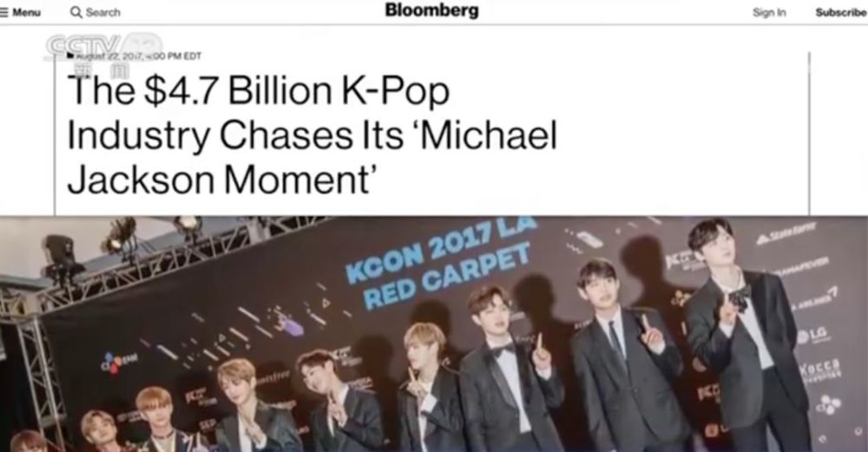Click the Subscribe button

(x=841, y=12)
